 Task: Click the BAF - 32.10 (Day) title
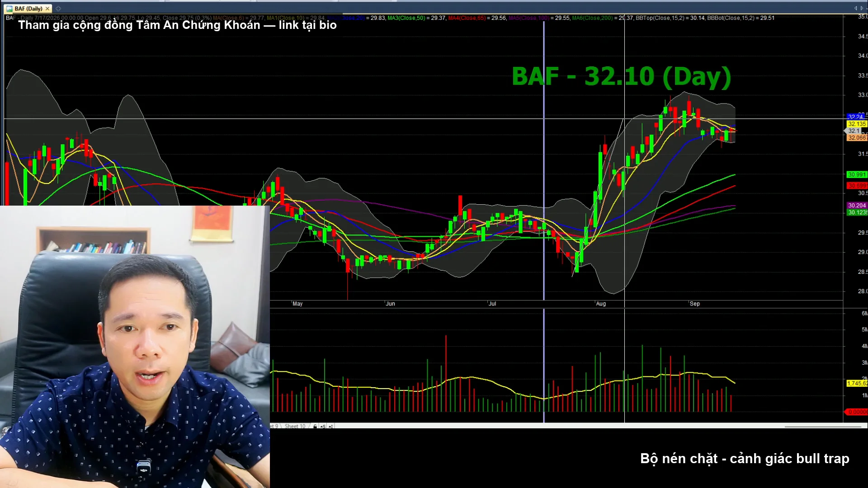pos(621,76)
